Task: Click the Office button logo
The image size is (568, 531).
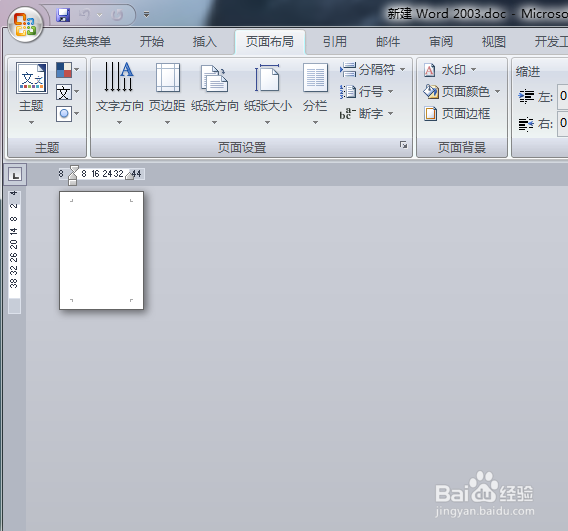Action: click(25, 24)
